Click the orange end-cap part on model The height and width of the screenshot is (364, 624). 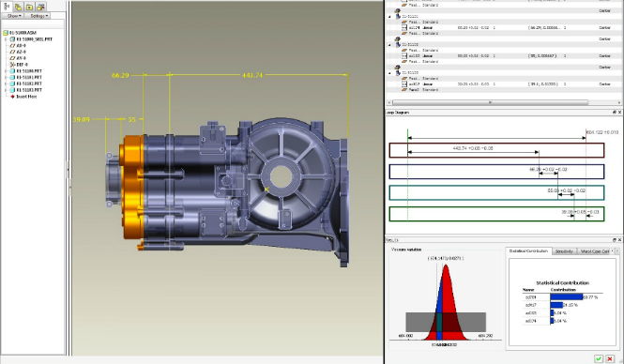coord(132,187)
